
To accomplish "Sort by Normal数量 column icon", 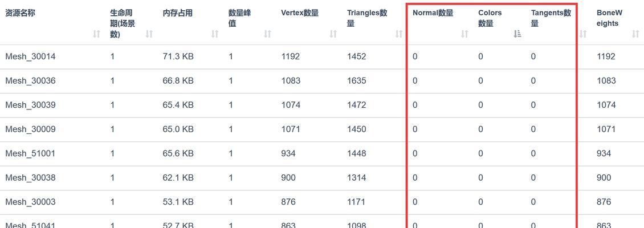I will (x=464, y=34).
